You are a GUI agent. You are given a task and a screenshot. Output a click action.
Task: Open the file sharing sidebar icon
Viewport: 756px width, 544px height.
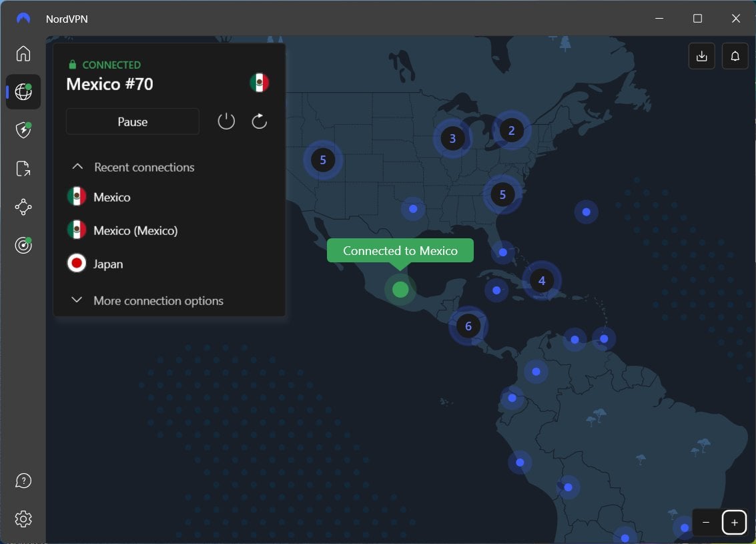click(23, 168)
